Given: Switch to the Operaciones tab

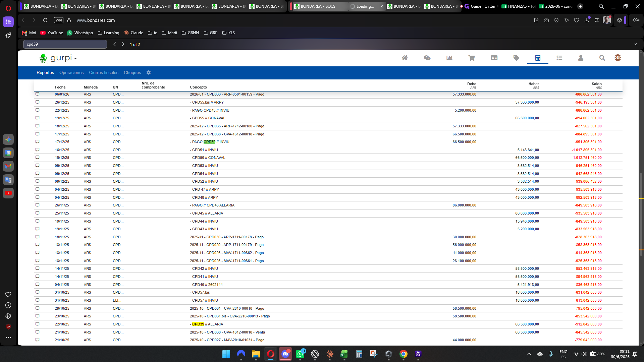Looking at the screenshot, I should coord(71,73).
